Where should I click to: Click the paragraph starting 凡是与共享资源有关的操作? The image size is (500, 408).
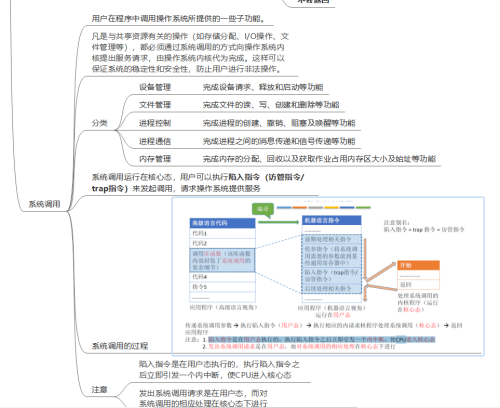pos(190,53)
